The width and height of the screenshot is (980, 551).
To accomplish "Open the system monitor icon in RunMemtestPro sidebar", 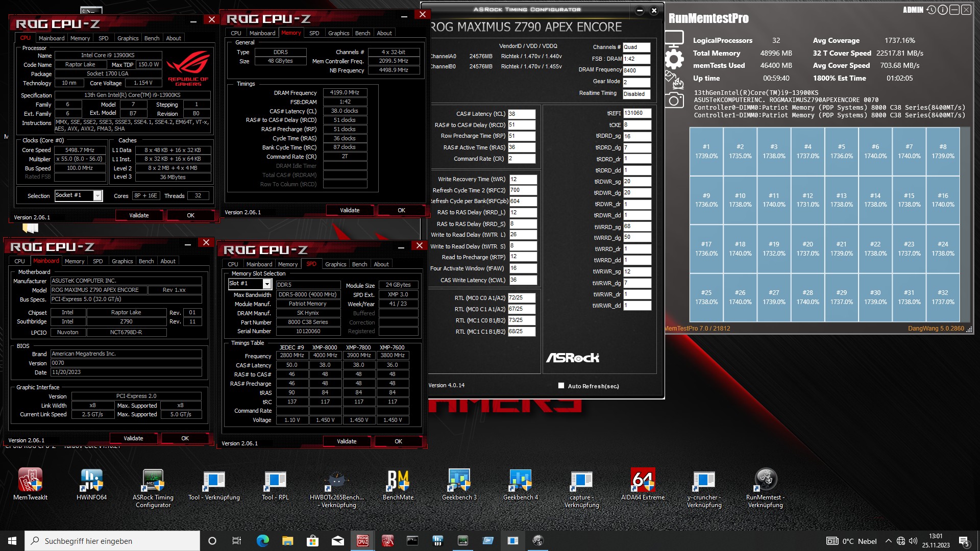I will coord(674,38).
